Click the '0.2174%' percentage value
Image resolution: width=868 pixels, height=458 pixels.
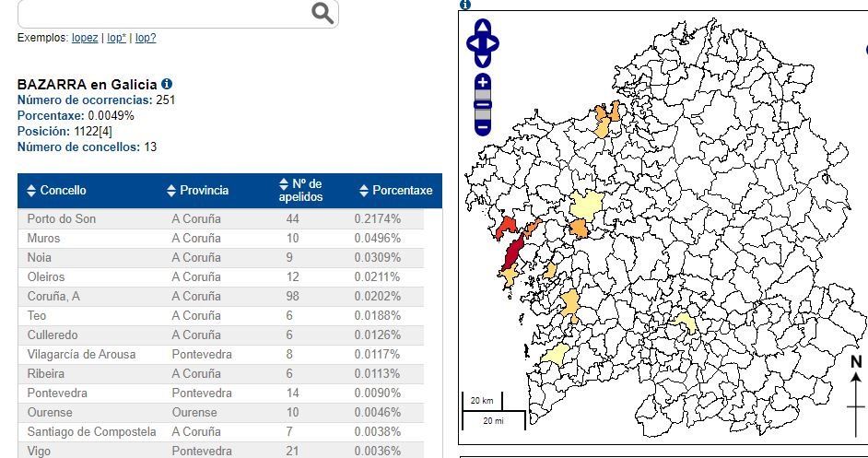(x=378, y=218)
